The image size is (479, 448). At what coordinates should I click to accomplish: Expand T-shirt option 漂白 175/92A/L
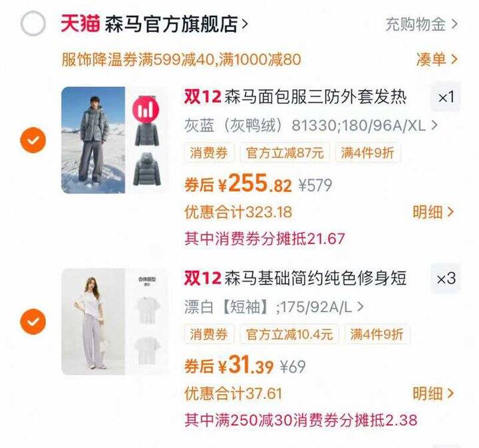pos(273,307)
